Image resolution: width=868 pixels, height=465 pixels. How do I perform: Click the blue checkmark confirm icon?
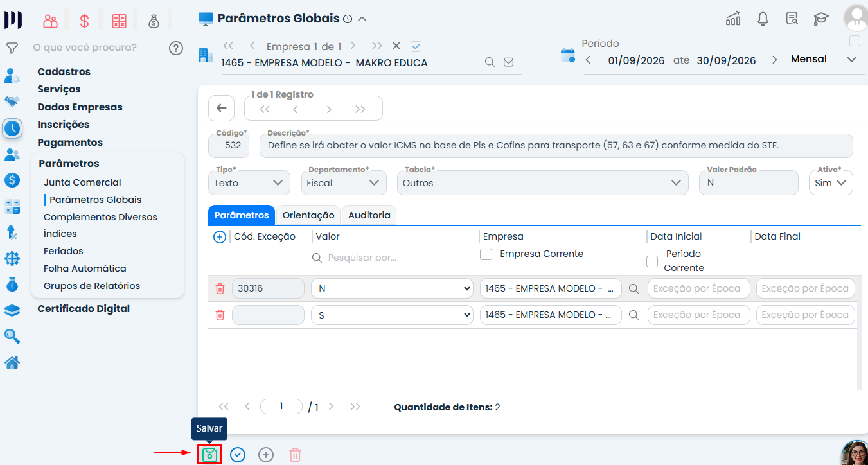coord(238,455)
